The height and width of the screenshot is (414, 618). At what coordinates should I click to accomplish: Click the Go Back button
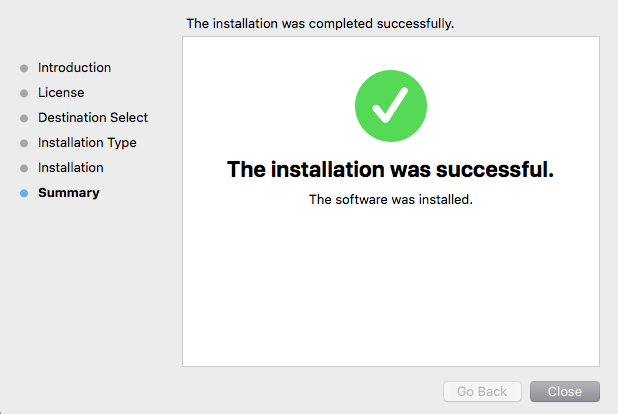[482, 392]
